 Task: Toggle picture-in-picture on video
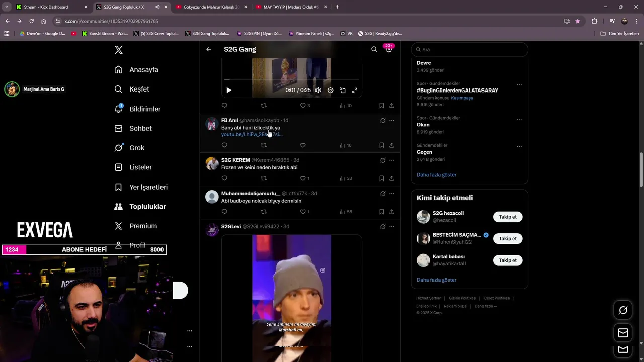point(343,90)
